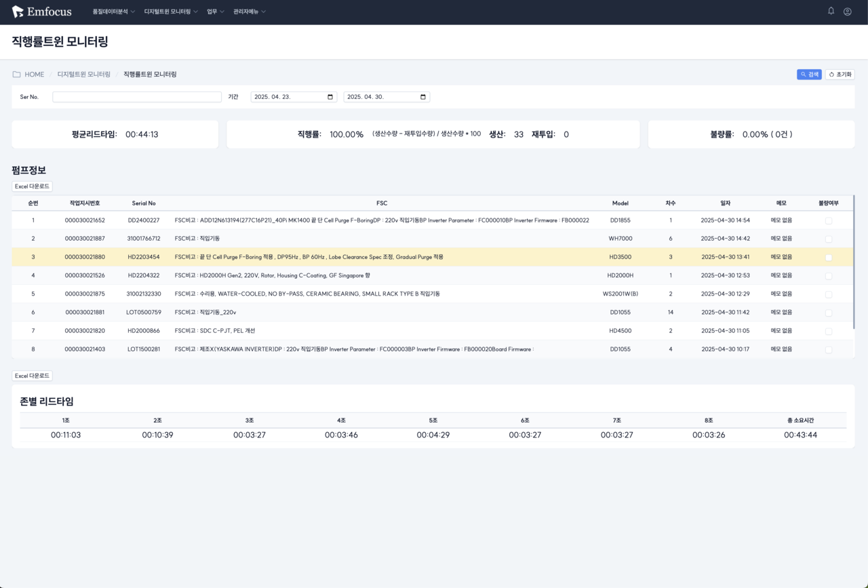The image size is (868, 588).
Task: Click date cell 2025-04-30 14:54
Action: pos(725,220)
